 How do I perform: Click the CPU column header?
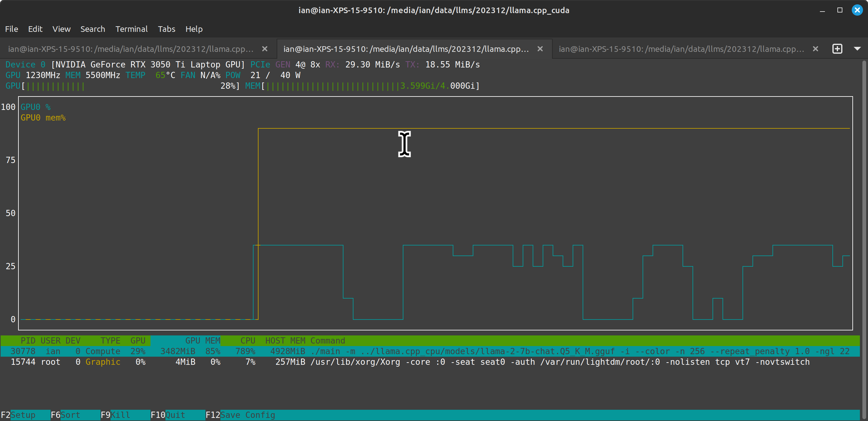pos(248,341)
